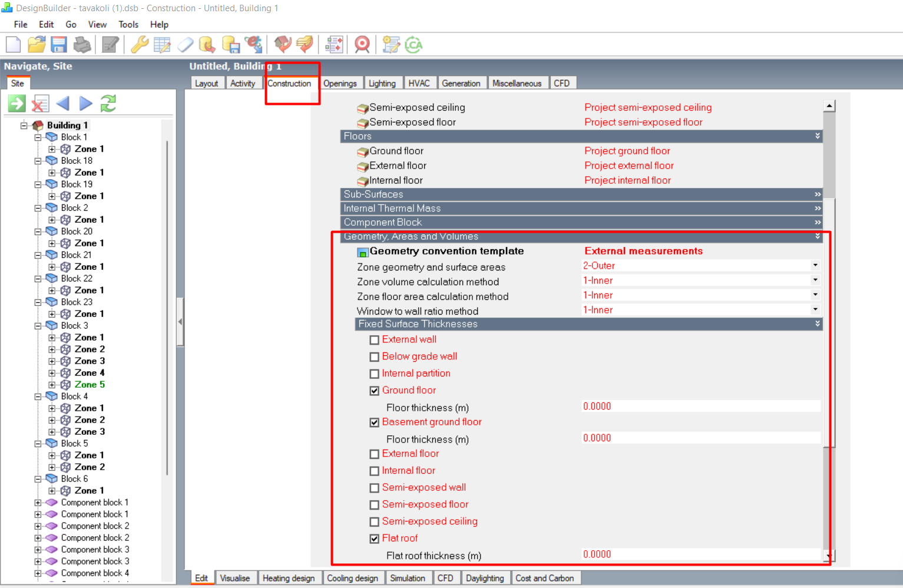Enable the External wall fixed thickness checkbox
The image size is (903, 588).
(374, 340)
